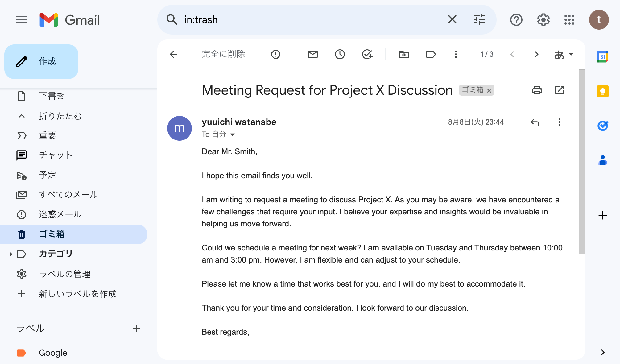
Task: Remove the ゴミ箱 label chip
Action: click(x=489, y=90)
